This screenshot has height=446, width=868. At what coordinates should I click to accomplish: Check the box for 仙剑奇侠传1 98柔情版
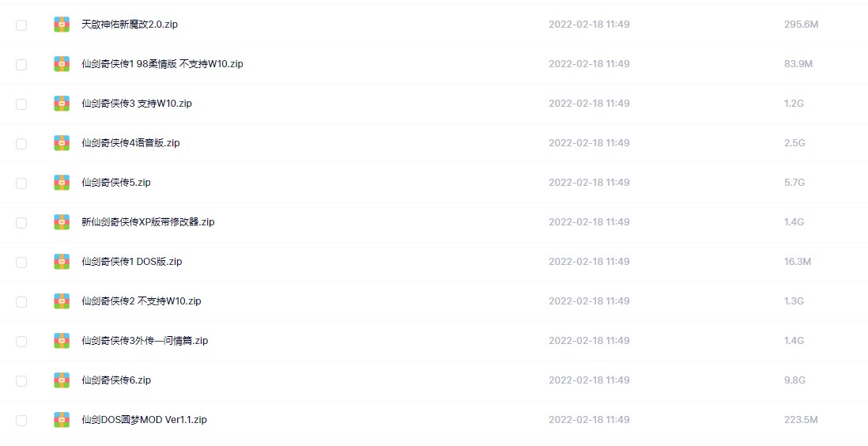point(21,65)
